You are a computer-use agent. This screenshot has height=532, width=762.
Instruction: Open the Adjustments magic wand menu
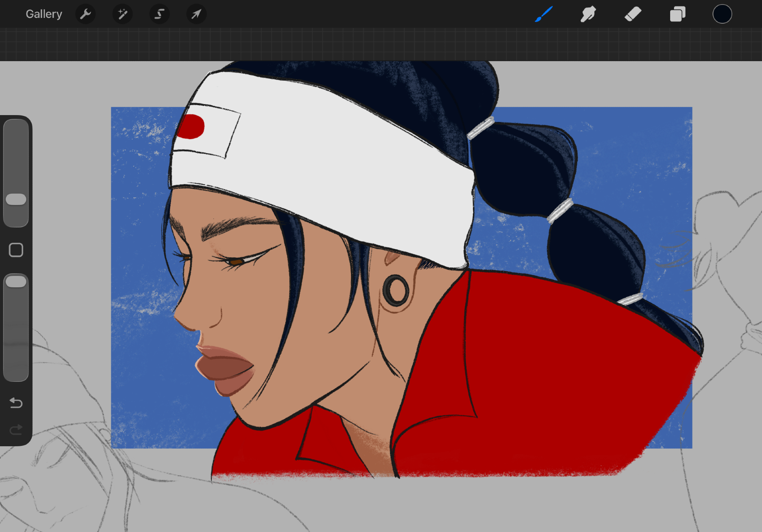pyautogui.click(x=122, y=14)
